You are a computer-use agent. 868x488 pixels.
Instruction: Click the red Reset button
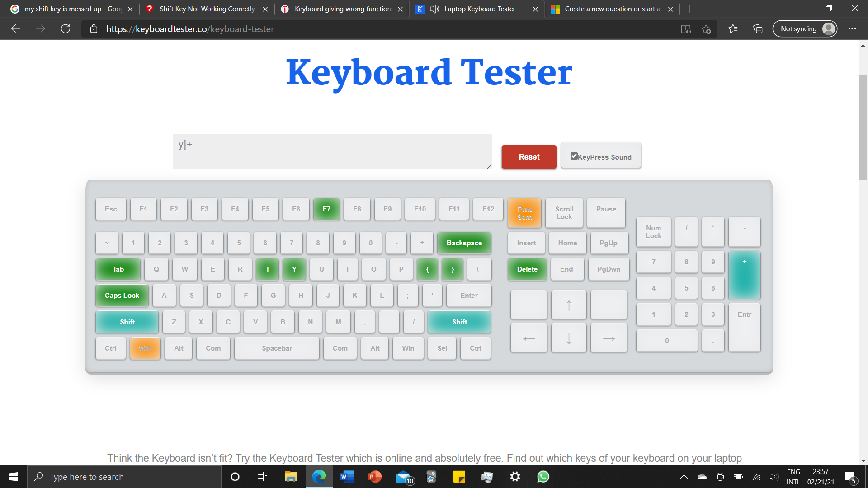(529, 157)
